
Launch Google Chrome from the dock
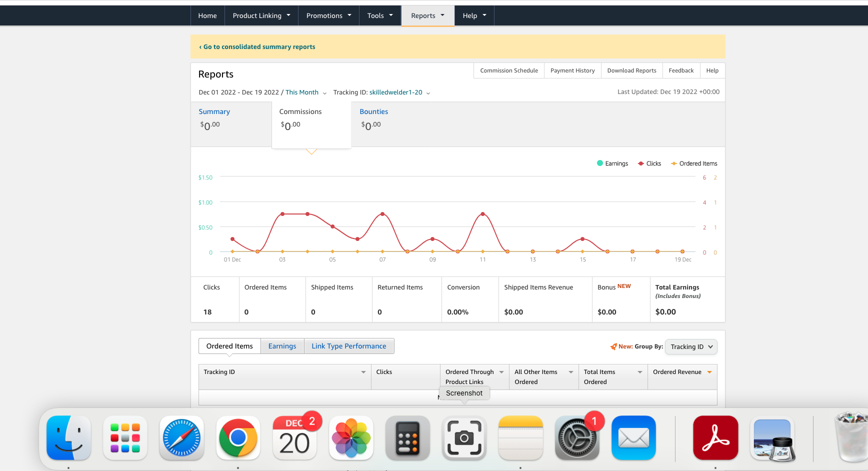coord(238,438)
